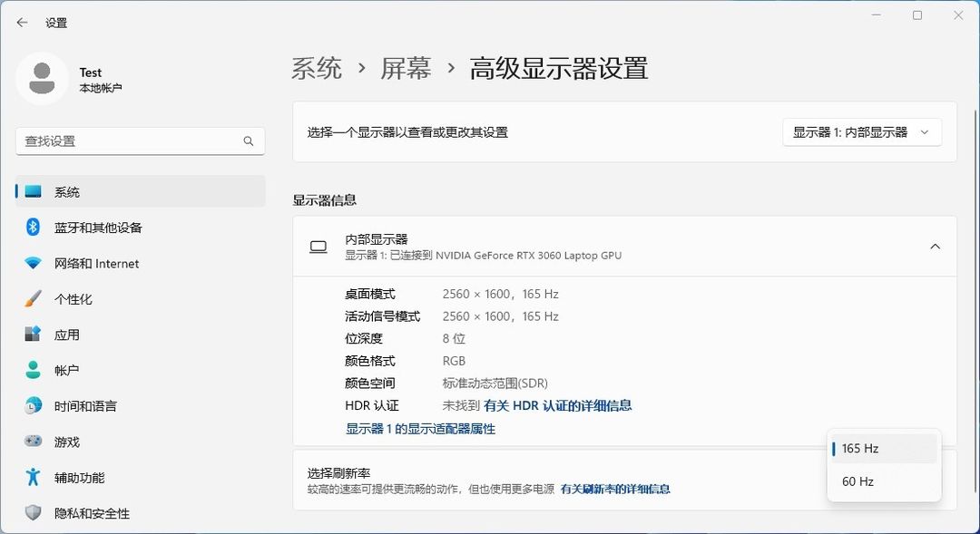
Task: Click the 选择刷新率 label
Action: click(338, 472)
